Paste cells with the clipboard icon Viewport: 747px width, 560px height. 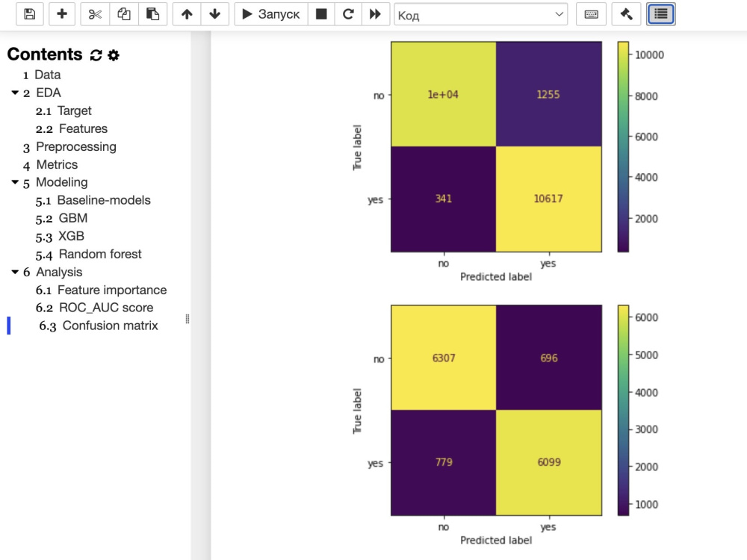tap(152, 13)
